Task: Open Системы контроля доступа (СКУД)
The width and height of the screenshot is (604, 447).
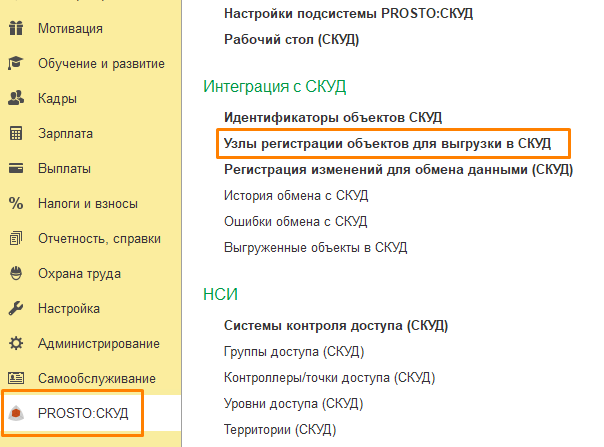Action: [x=336, y=326]
